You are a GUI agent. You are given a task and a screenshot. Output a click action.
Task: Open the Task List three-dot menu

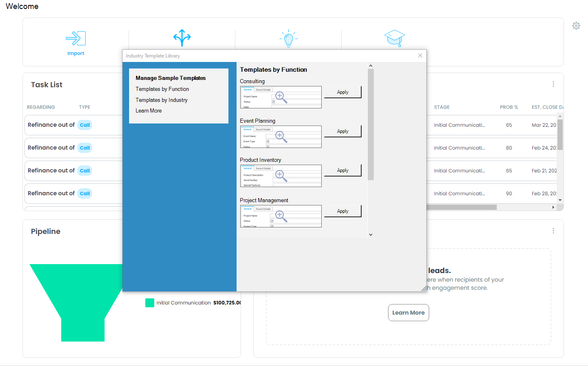click(x=553, y=84)
